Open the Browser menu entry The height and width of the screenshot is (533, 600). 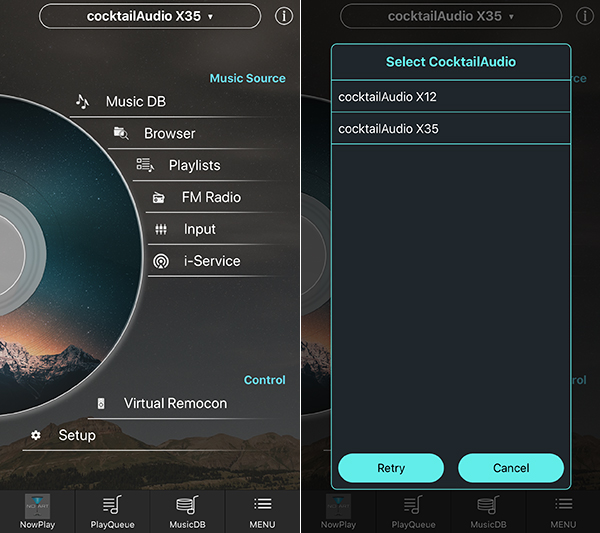[x=170, y=134]
